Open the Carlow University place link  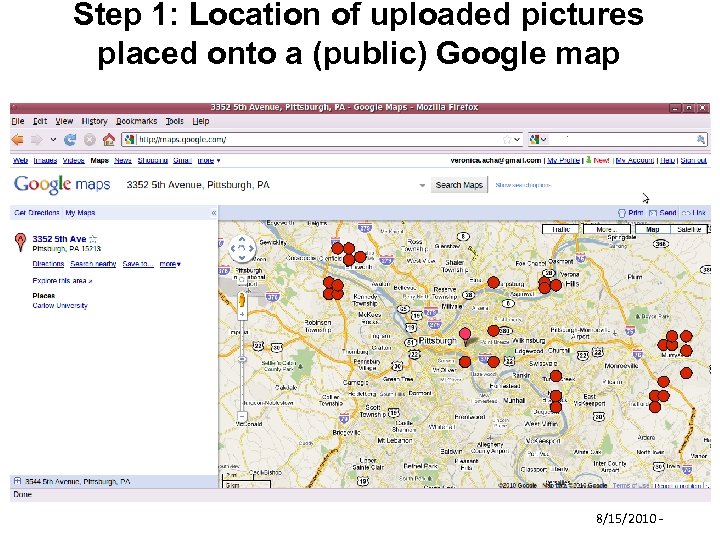click(x=60, y=305)
